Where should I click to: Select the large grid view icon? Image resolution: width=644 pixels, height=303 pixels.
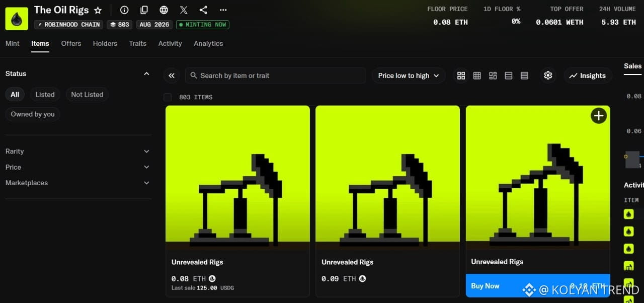461,75
